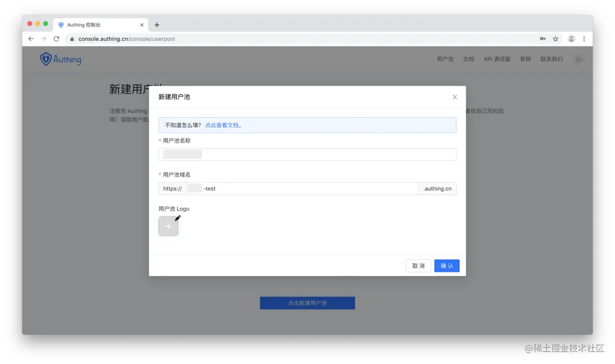The height and width of the screenshot is (364, 615).
Task: Click the .authing.cn suffix label
Action: [437, 188]
